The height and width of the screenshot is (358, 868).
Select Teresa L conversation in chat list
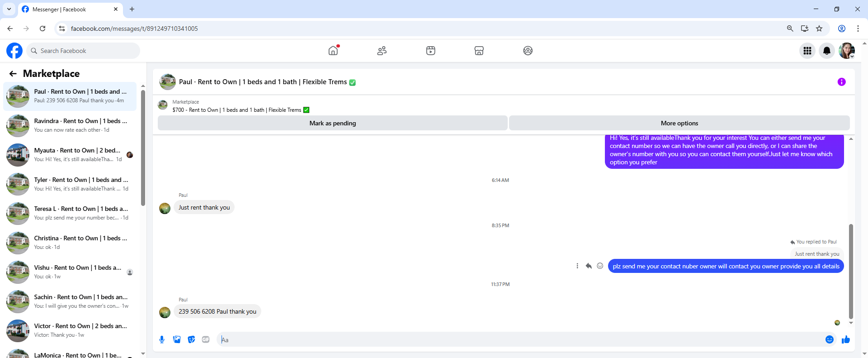[70, 213]
